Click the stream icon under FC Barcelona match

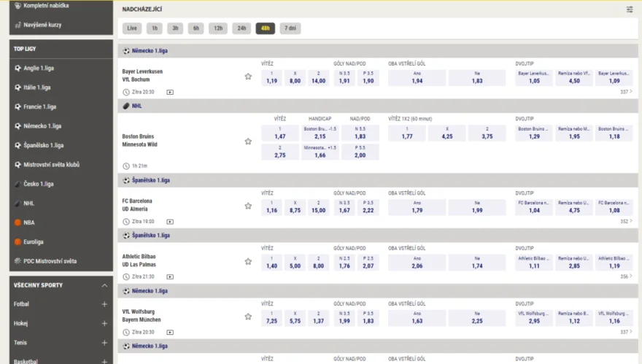pyautogui.click(x=170, y=222)
